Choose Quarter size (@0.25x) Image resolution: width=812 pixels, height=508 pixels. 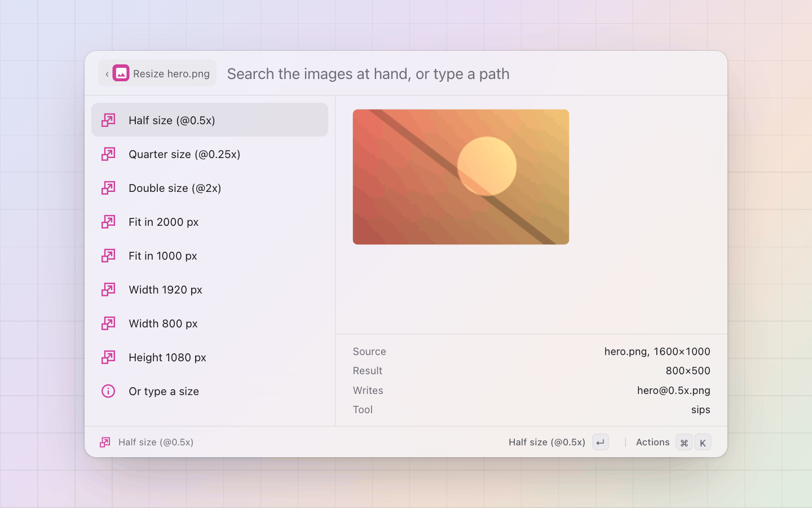(210, 154)
